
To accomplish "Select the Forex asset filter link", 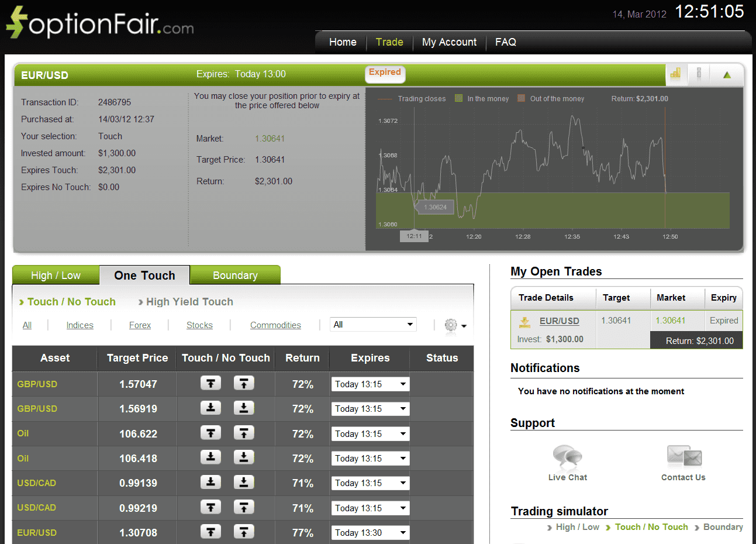I will click(x=140, y=325).
